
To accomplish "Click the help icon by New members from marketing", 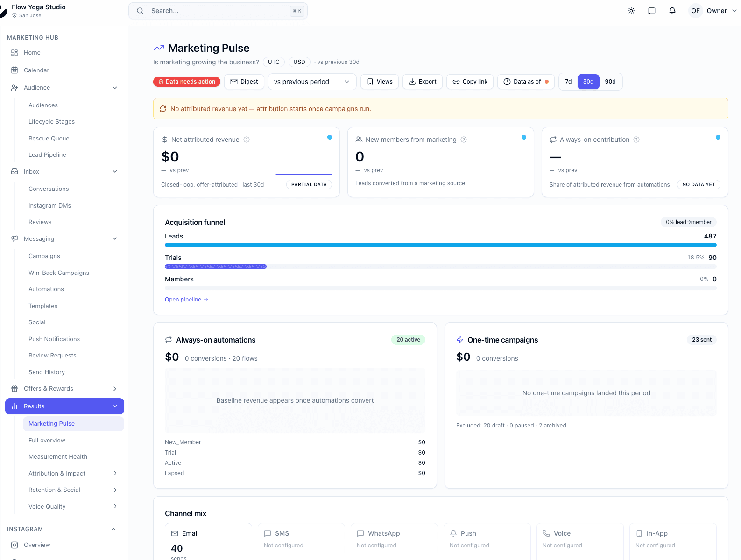I will 464,140.
